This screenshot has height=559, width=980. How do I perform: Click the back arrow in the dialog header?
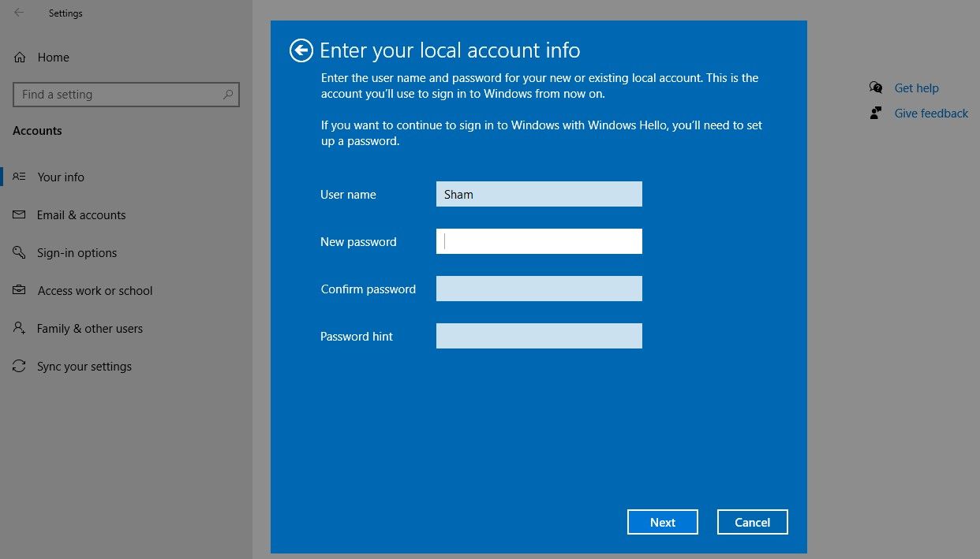pos(301,50)
